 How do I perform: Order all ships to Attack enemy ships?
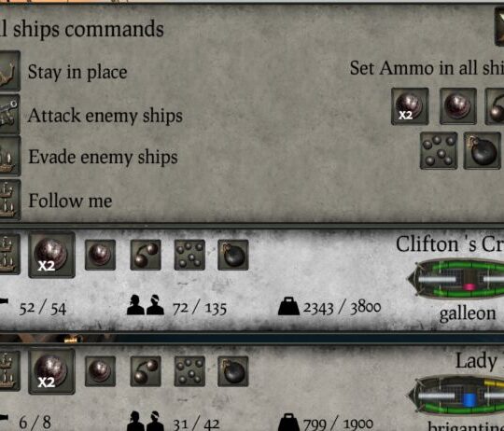[105, 116]
